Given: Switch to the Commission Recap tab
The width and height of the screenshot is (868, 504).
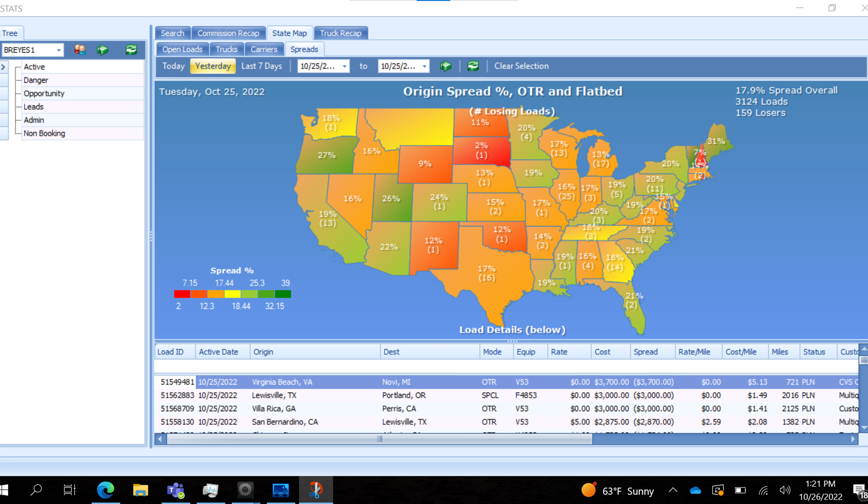Looking at the screenshot, I should pos(228,33).
